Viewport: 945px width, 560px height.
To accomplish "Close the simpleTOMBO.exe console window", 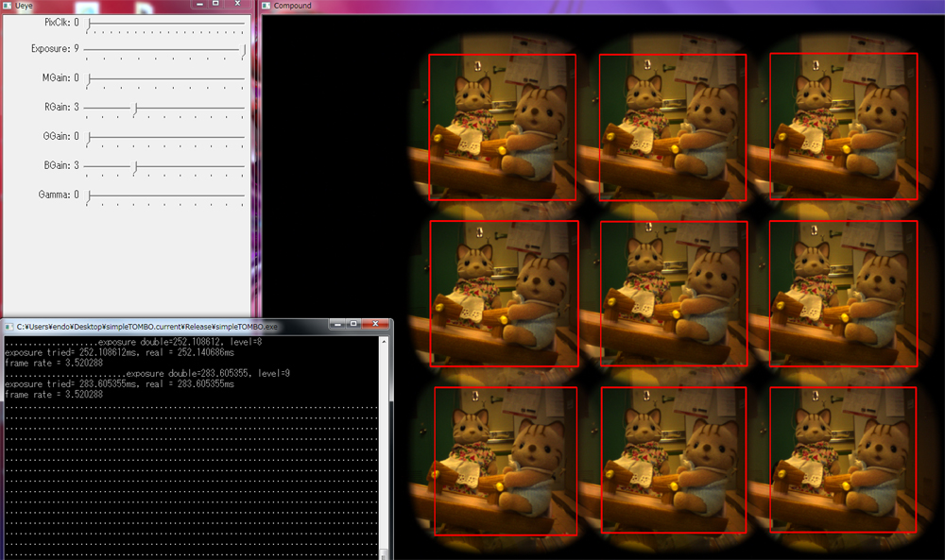I will (x=375, y=324).
